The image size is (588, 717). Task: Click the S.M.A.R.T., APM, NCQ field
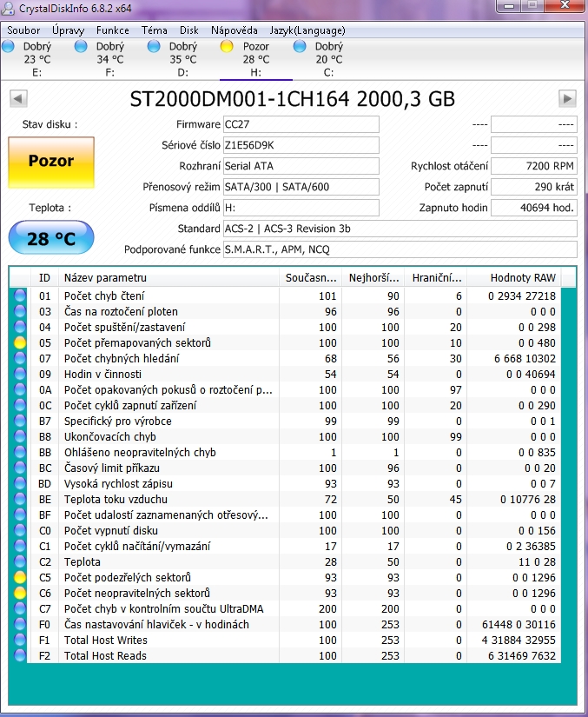[400, 249]
